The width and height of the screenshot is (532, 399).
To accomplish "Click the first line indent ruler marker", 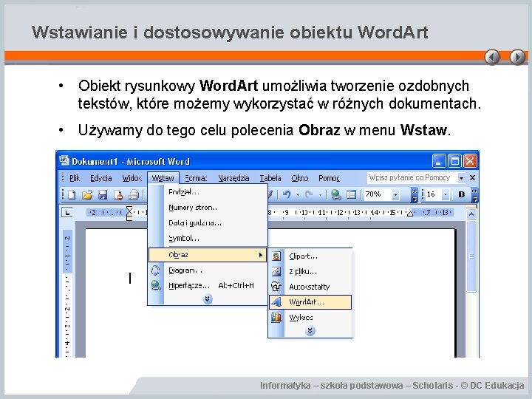I will tap(129, 210).
